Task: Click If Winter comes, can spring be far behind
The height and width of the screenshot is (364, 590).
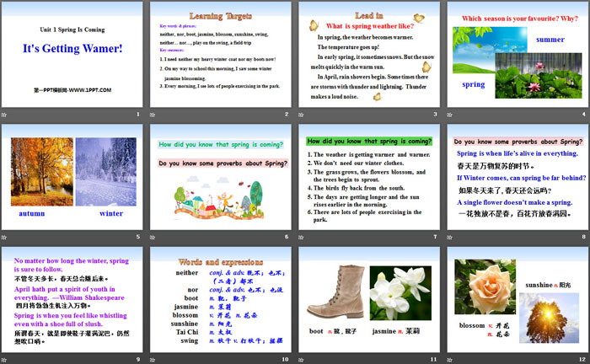Action: pos(521,178)
